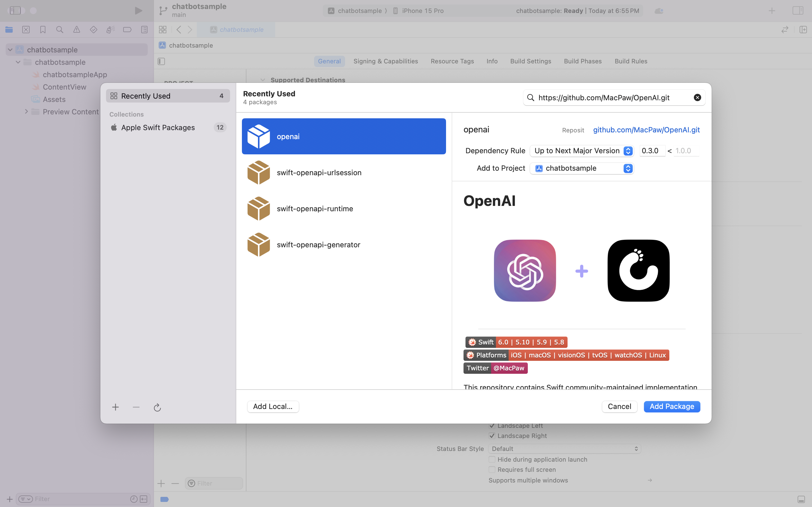The image size is (812, 507).
Task: Click the URL input field
Action: coord(613,97)
